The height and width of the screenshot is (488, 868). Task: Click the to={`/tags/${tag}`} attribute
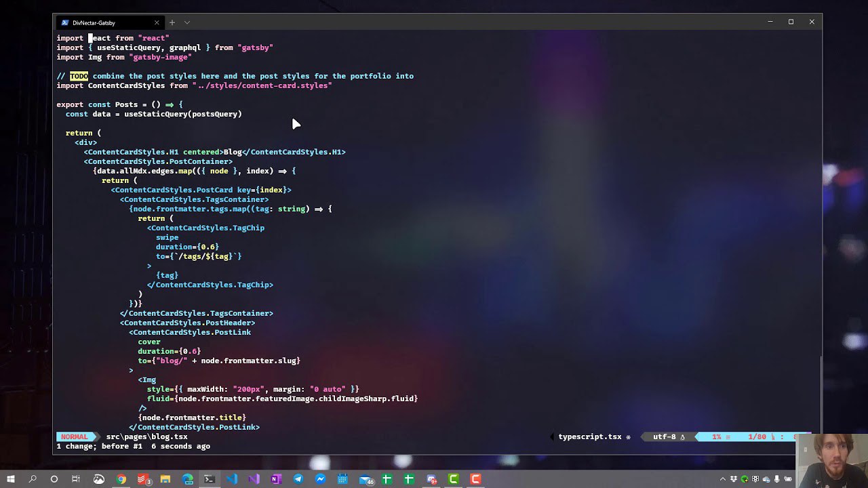(x=199, y=256)
